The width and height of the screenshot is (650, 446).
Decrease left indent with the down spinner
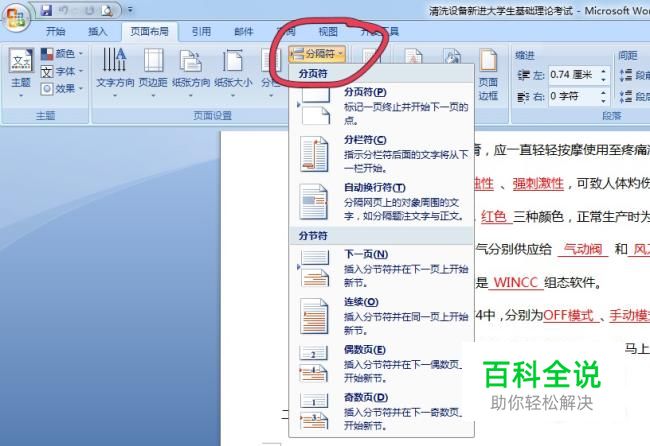click(x=604, y=79)
